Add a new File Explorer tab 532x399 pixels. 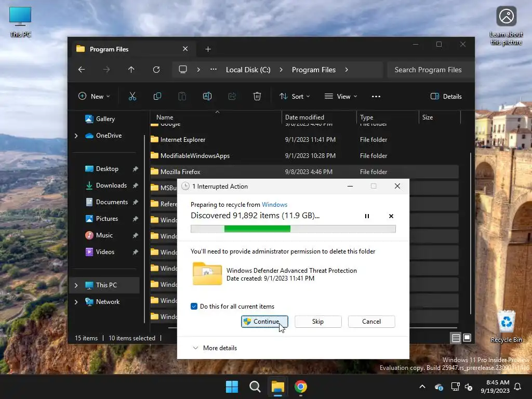click(208, 49)
